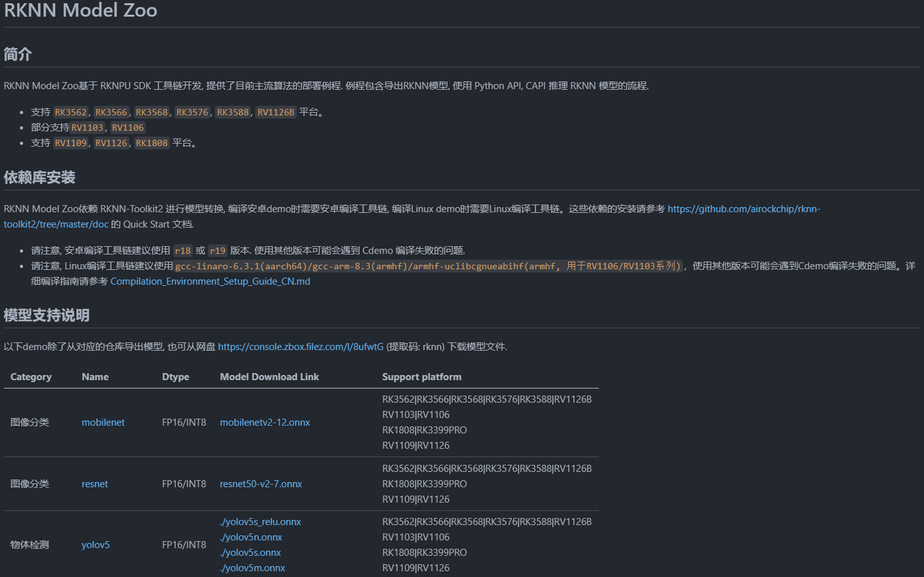This screenshot has width=924, height=577.
Task: Click RV1109|RV1126 in the mobilenet row
Action: click(416, 446)
